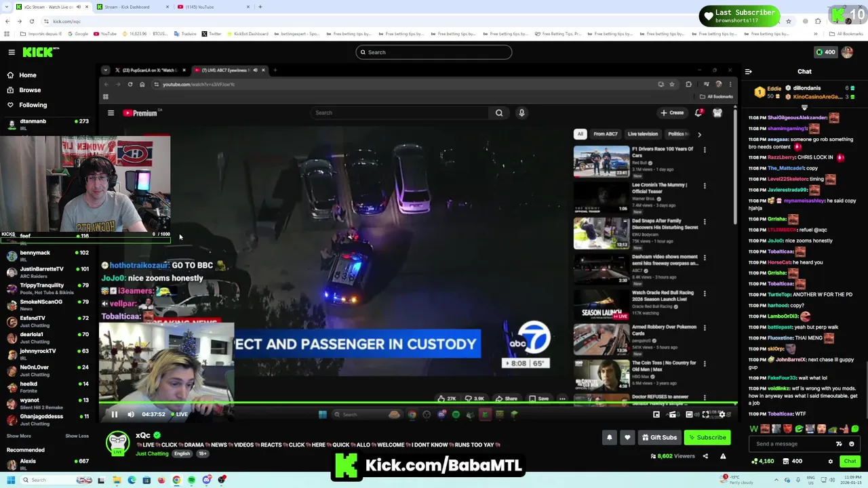Screen dimensions: 868x488
Task: Click Show Less in sidebar
Action: click(77, 436)
